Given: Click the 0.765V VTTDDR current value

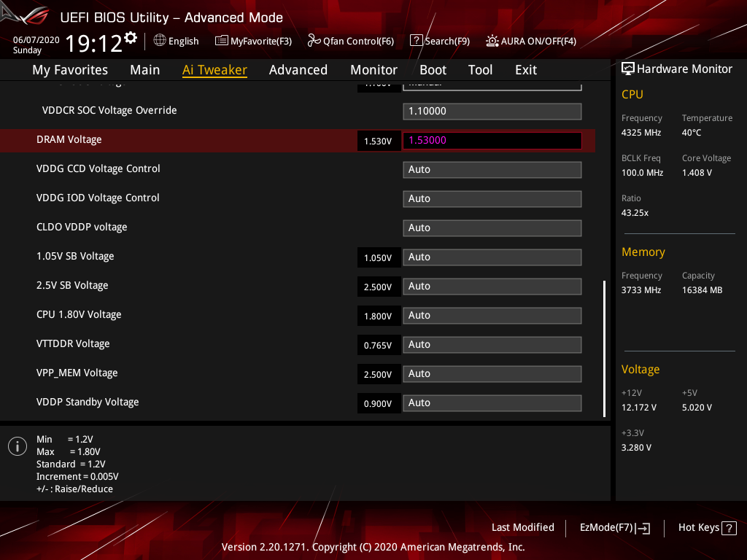Looking at the screenshot, I should tap(379, 345).
